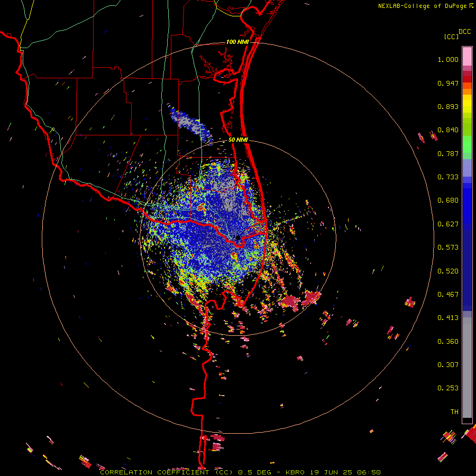The height and width of the screenshot is (476, 476).
Task: Click the 0.787 color scale value
Action: coord(448,153)
